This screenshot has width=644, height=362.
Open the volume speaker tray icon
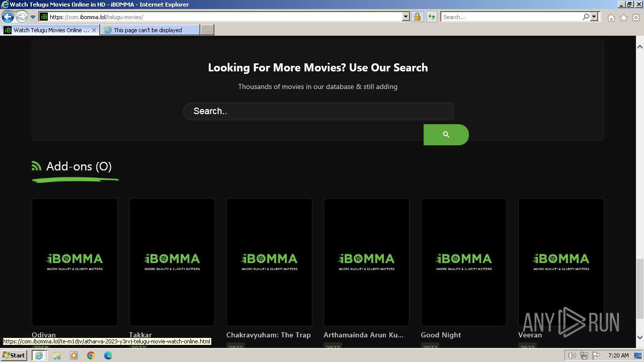pyautogui.click(x=572, y=356)
